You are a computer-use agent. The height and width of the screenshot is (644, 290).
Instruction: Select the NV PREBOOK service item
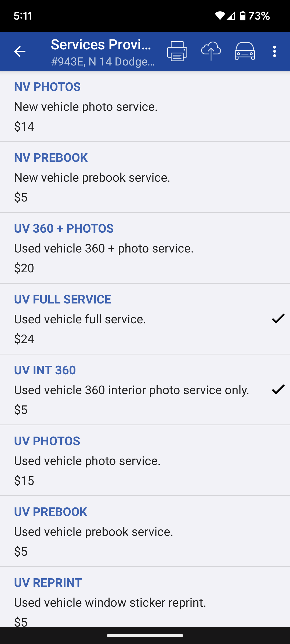[145, 177]
